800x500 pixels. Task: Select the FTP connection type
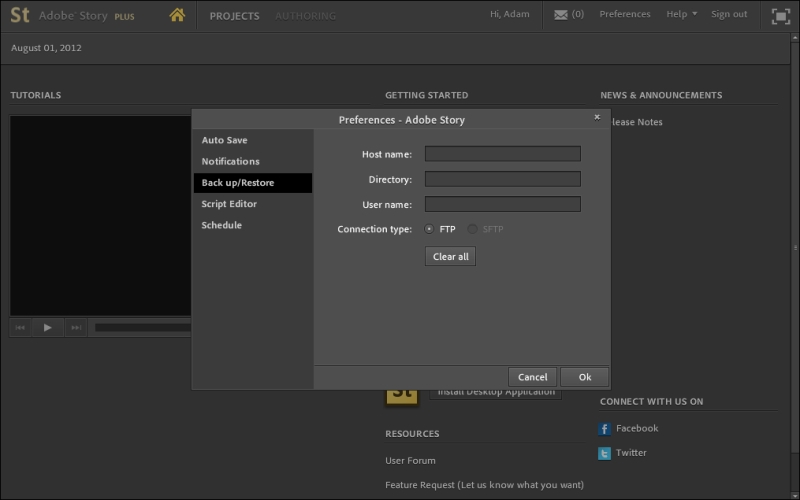(x=429, y=229)
